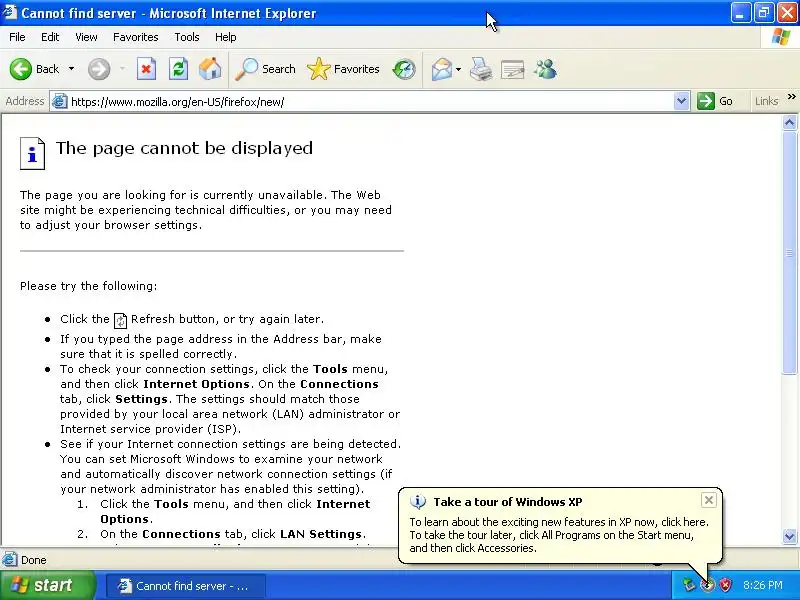This screenshot has height=600, width=800.
Task: Click the red X Stop button
Action: click(146, 69)
